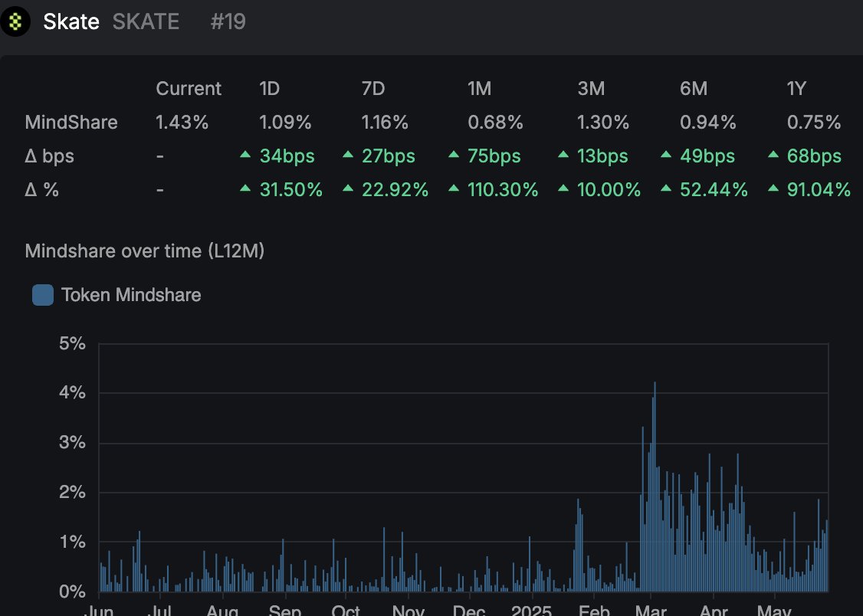Viewport: 863px width, 616px height.
Task: Click the late January spike bar
Action: (x=578, y=545)
